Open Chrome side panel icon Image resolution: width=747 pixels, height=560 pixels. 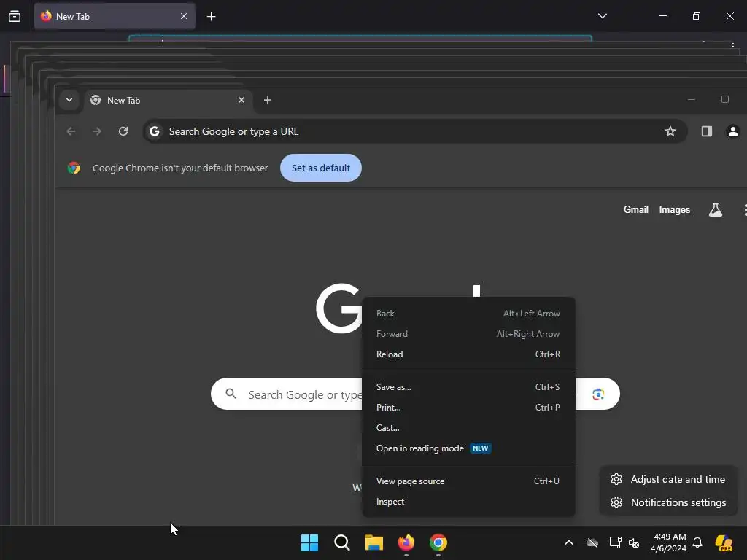[x=706, y=131]
